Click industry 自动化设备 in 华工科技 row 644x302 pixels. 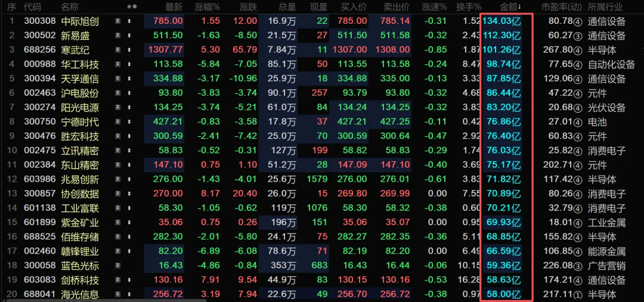tap(611, 64)
